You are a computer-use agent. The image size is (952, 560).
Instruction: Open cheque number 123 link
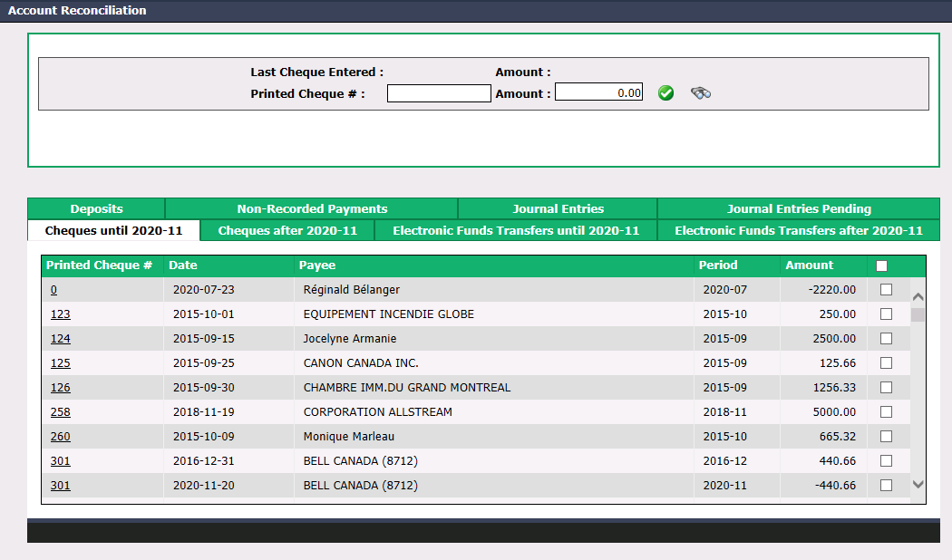point(60,314)
